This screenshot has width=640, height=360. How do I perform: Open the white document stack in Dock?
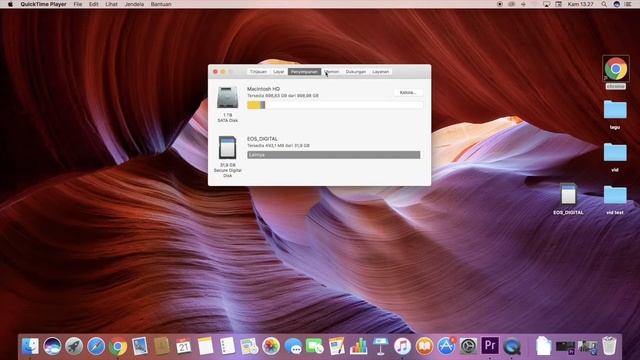pyautogui.click(x=544, y=346)
